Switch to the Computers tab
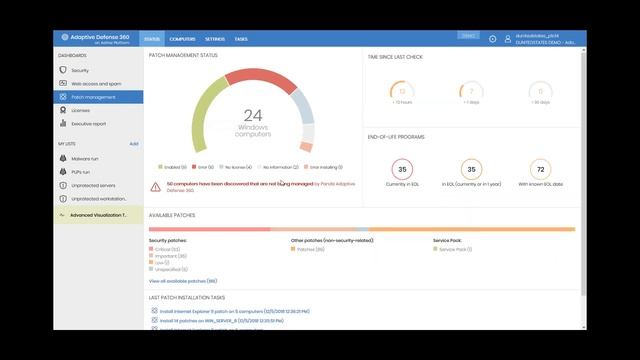Screen dimensions: 640x360 [182, 39]
